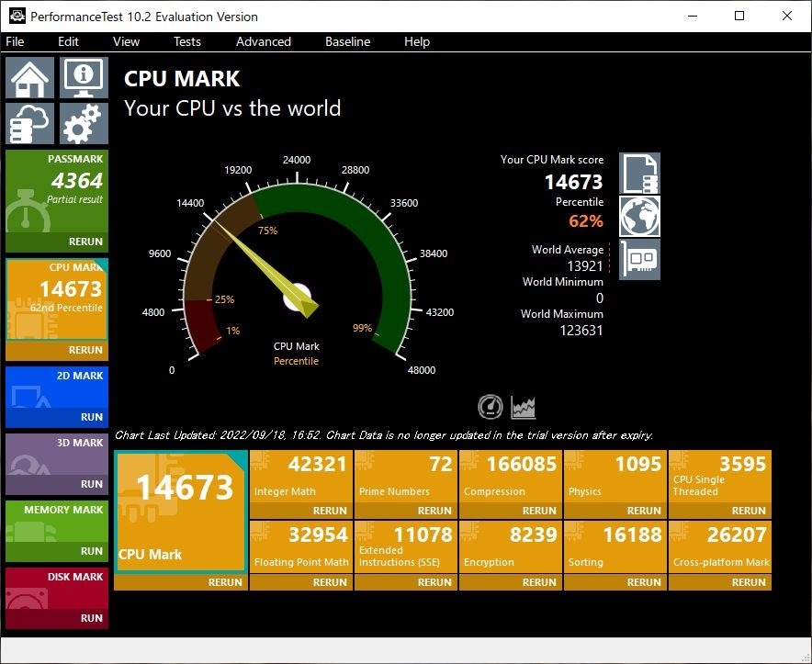812x664 pixels.
Task: Select the 3D Mark tile
Action: (57, 455)
